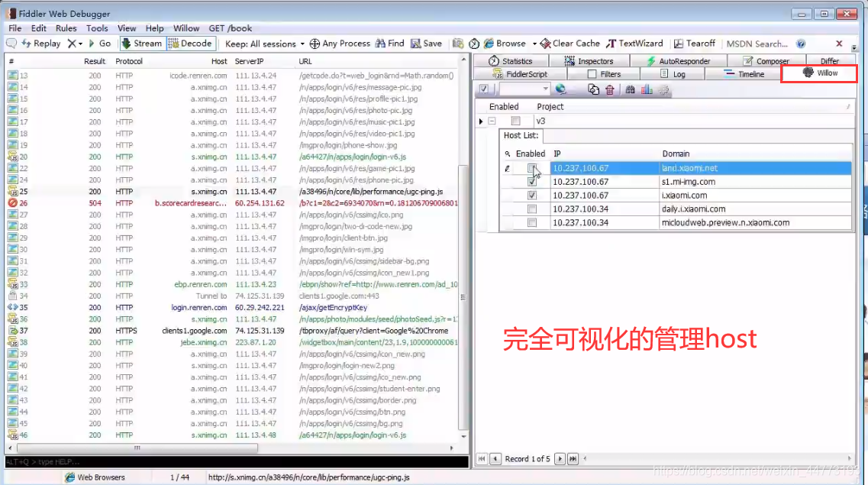Click the camera screenshot icon in toolbar
The height and width of the screenshot is (485, 868).
click(458, 44)
